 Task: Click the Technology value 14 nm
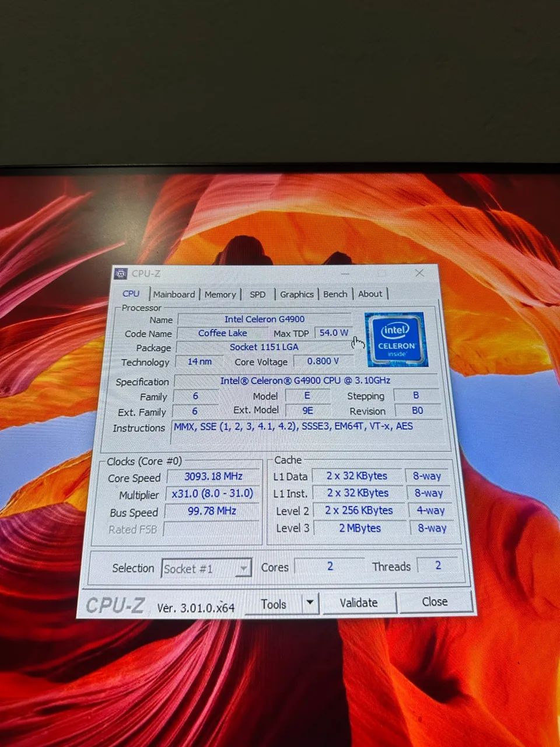coord(199,362)
